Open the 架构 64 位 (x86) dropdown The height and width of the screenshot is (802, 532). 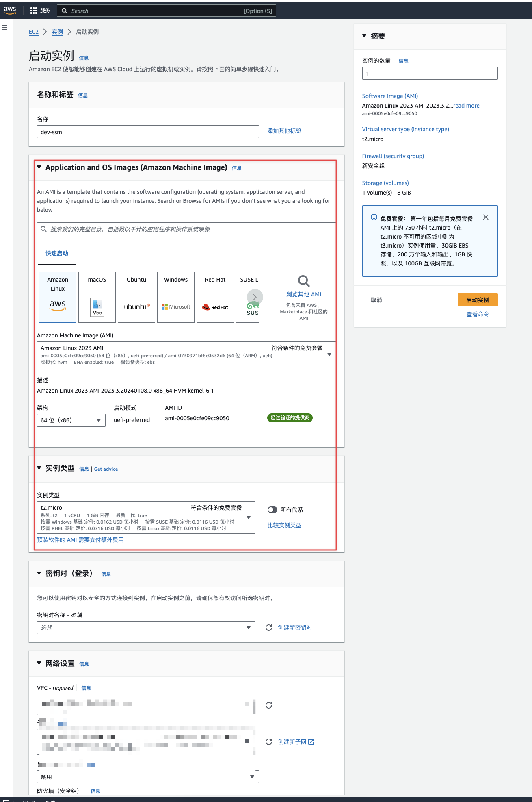point(71,420)
